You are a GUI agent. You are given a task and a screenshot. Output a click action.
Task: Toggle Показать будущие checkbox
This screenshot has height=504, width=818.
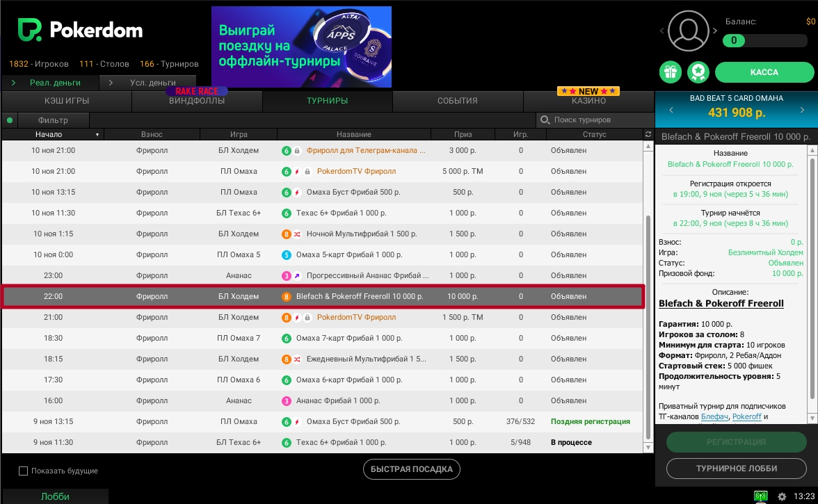pos(23,471)
